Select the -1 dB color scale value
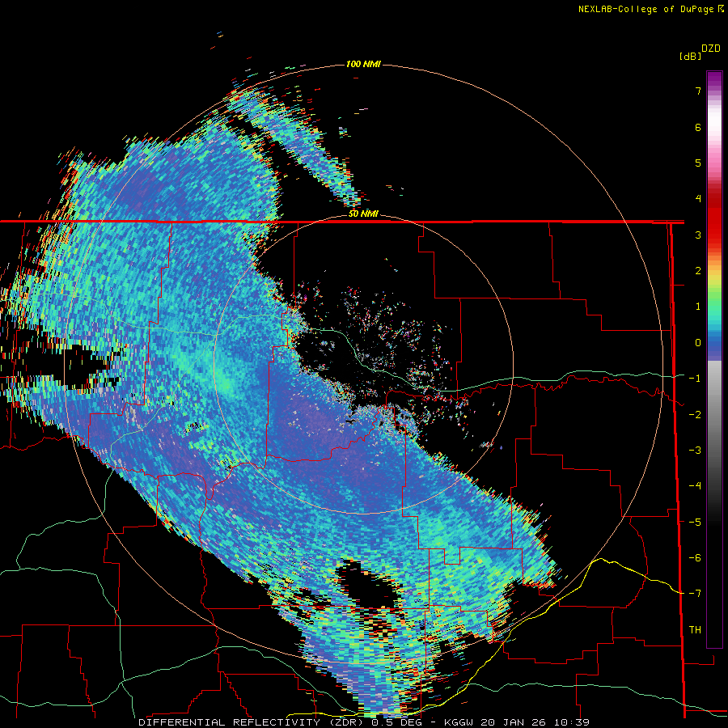 click(x=695, y=379)
